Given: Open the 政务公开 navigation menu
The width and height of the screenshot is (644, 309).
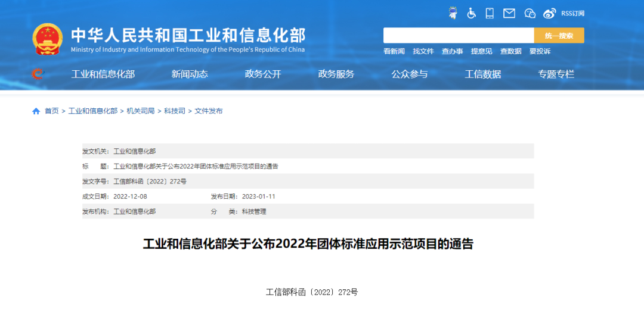Looking at the screenshot, I should [263, 74].
